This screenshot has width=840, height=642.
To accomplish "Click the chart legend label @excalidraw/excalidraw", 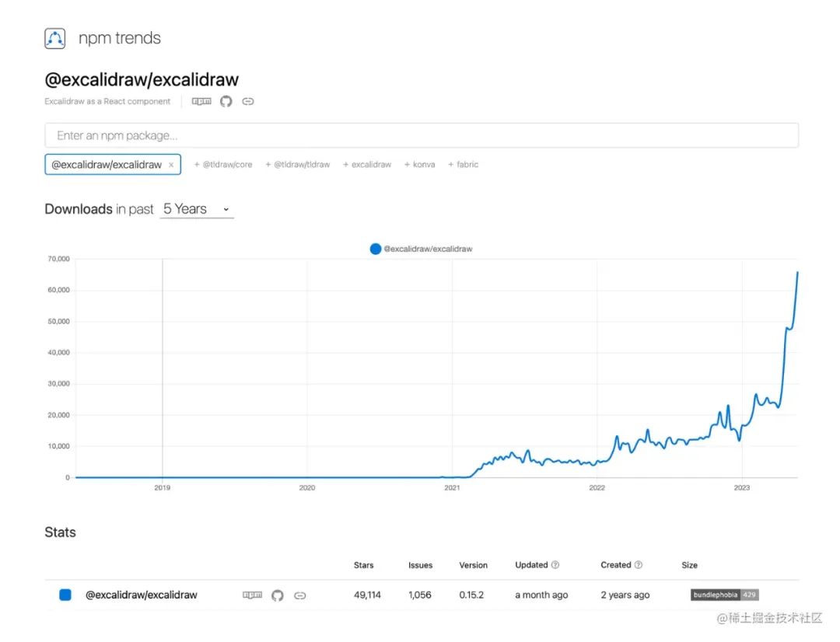I will click(428, 249).
